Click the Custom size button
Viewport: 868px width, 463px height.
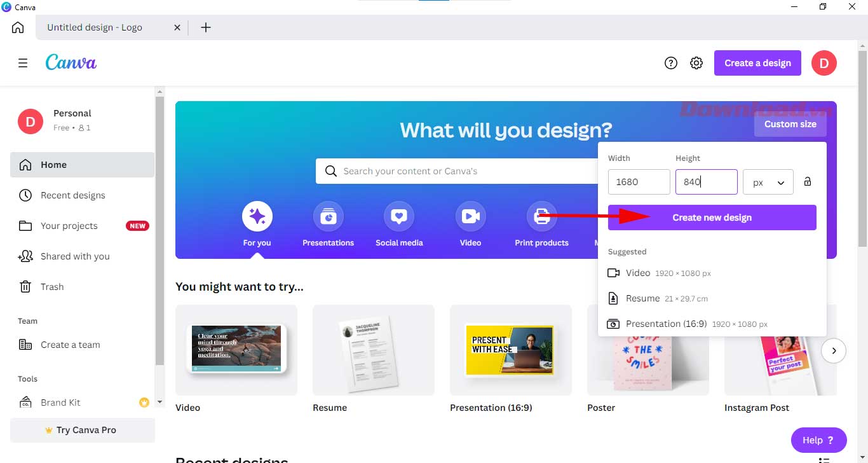(790, 124)
